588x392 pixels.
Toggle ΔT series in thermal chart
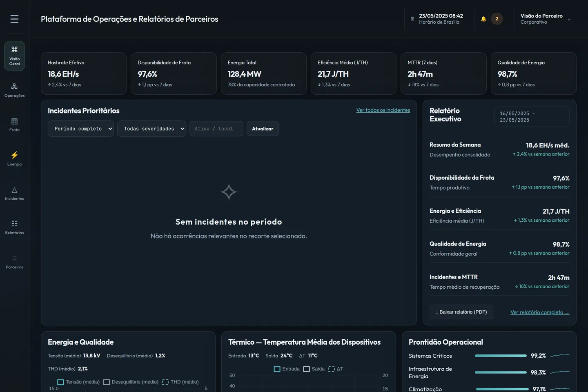336,369
